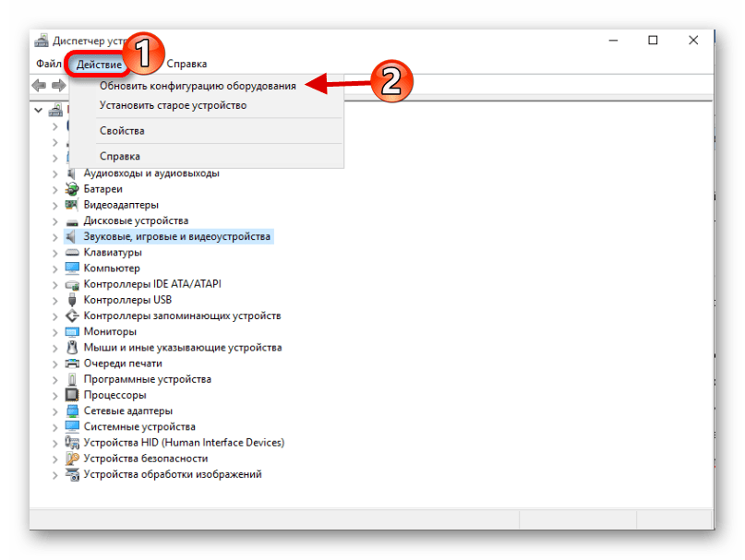Click the Контроллеры запоминающих устройств icon

72,316
